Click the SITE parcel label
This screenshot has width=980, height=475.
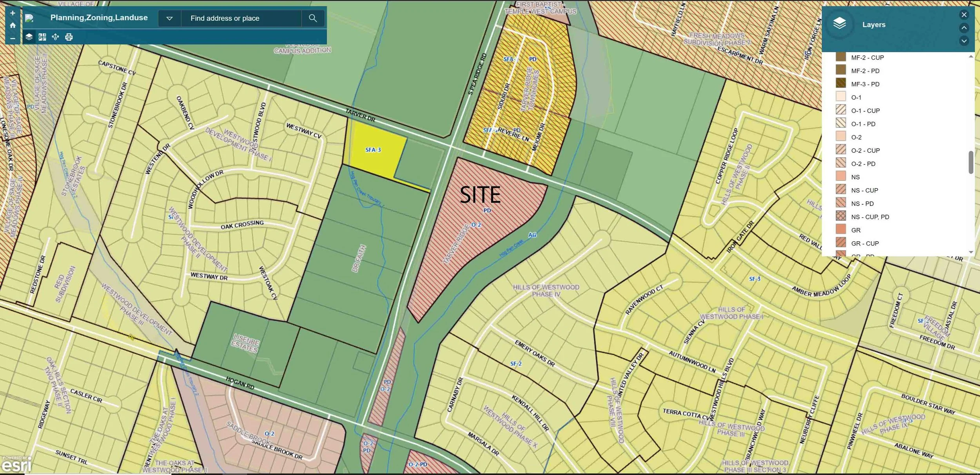[480, 195]
